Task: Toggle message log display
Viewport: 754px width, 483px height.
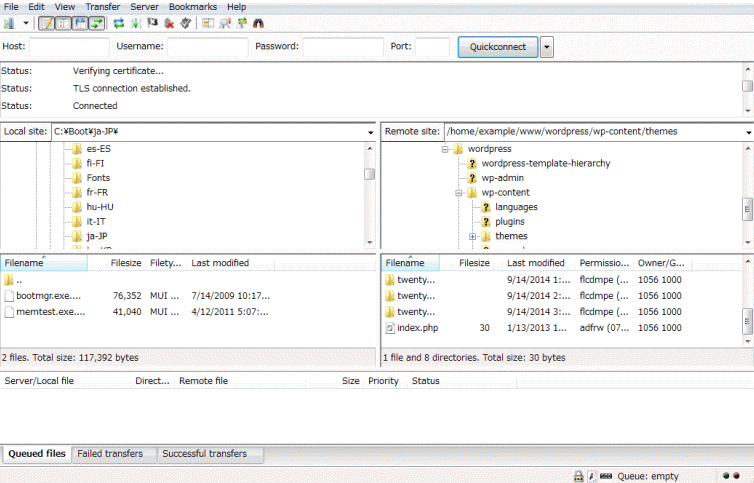Action: pyautogui.click(x=46, y=24)
